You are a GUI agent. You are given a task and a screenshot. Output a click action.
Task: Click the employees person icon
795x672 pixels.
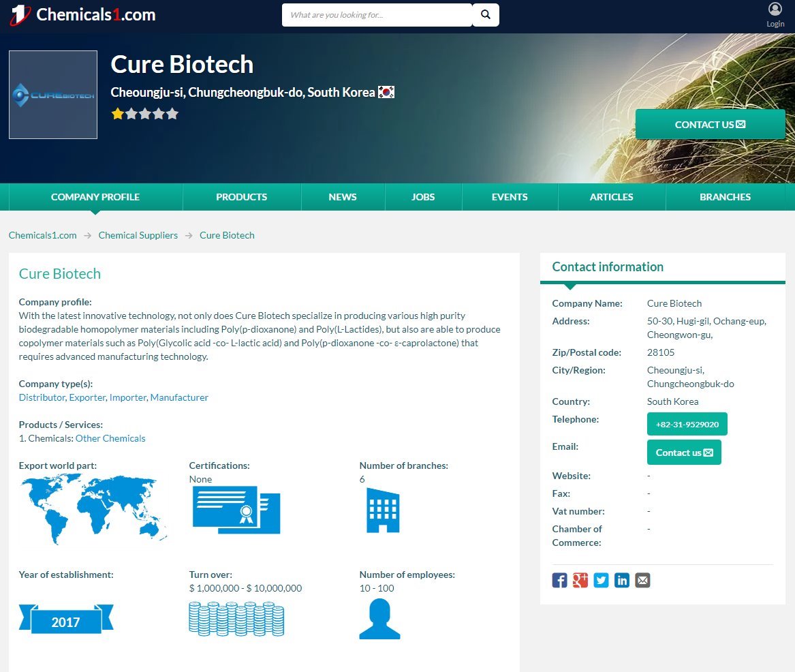(379, 619)
